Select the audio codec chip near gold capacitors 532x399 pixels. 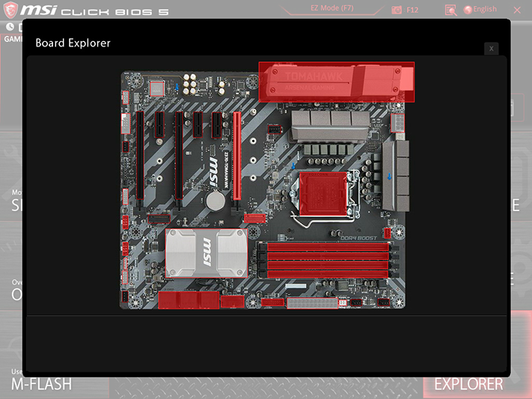pyautogui.click(x=157, y=88)
